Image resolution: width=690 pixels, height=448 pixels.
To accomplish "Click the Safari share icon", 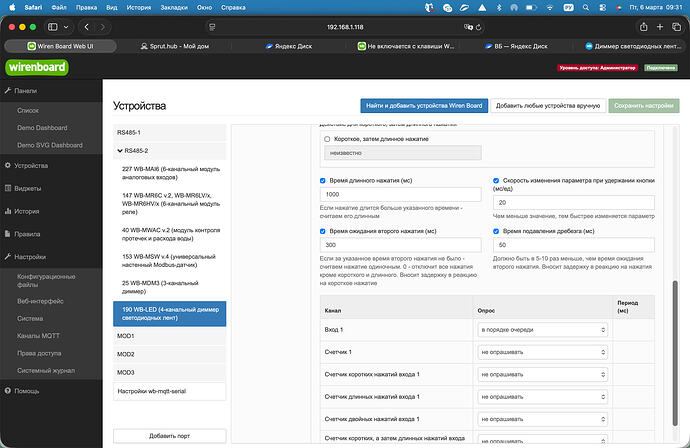I will click(x=644, y=27).
